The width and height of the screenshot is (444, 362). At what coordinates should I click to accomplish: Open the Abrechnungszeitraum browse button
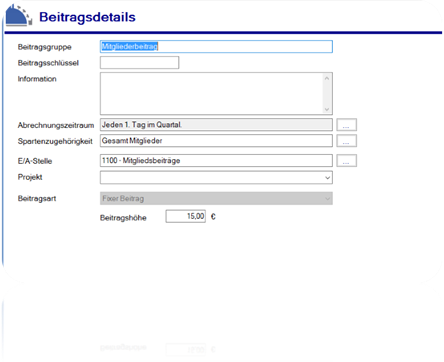[x=346, y=125]
